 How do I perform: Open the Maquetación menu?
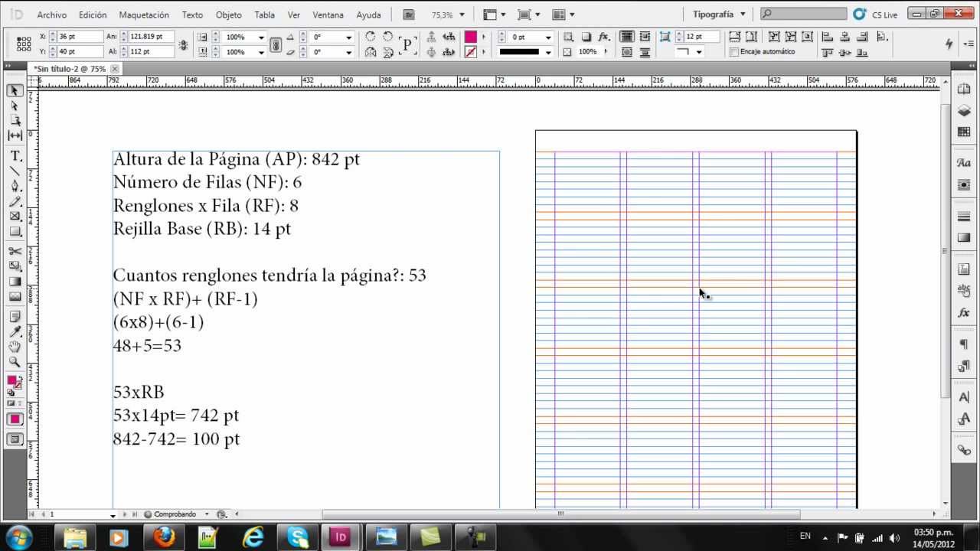(144, 15)
